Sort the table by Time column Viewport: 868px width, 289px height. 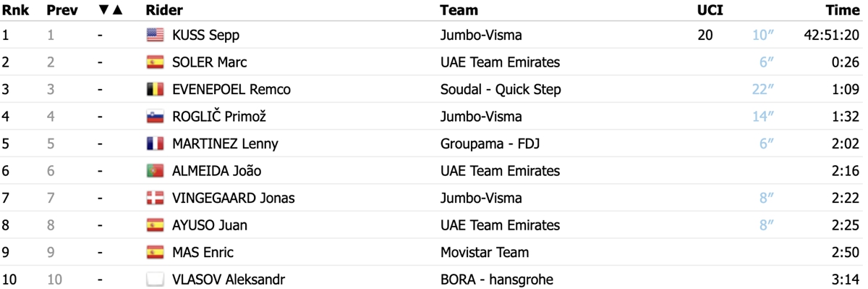pos(843,10)
